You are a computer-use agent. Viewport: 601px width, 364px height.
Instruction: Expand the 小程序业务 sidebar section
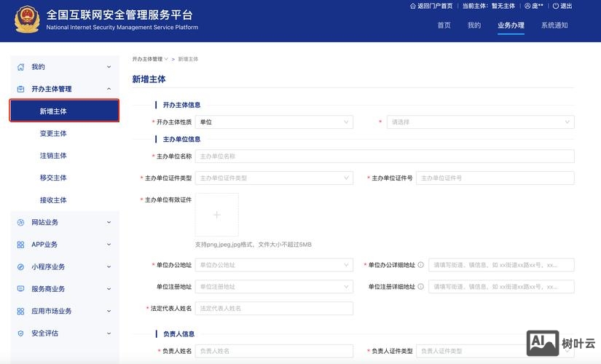coord(109,266)
